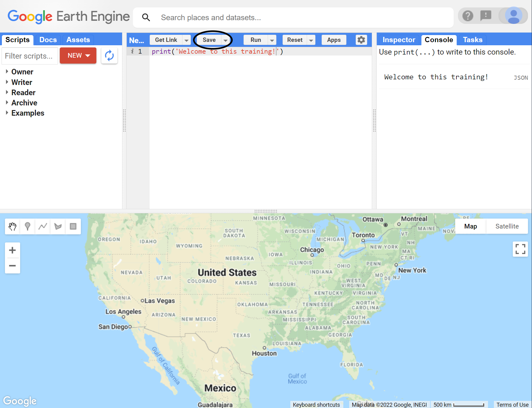Click the Google logo on the map

click(20, 401)
